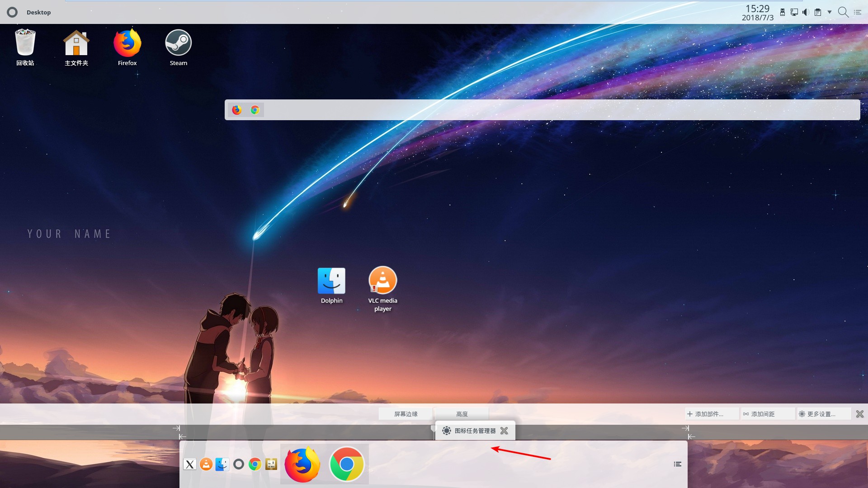The height and width of the screenshot is (488, 868).
Task: Click the circle launcher icon in the dock
Action: coord(239,464)
